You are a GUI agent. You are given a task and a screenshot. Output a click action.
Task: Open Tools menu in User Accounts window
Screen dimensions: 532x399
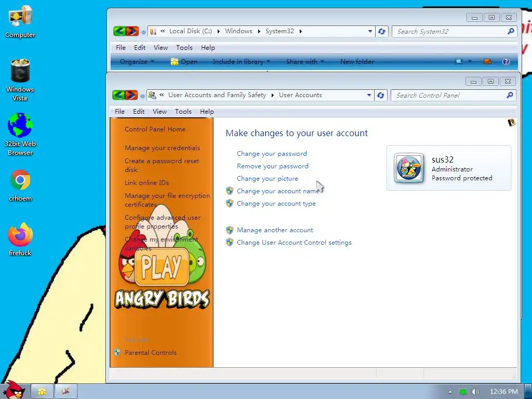pos(183,112)
